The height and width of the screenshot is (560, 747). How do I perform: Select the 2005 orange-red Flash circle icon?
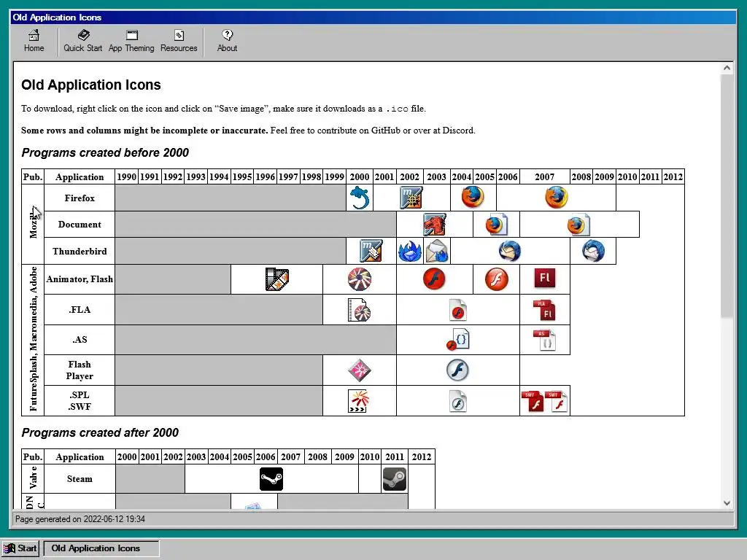pyautogui.click(x=496, y=279)
